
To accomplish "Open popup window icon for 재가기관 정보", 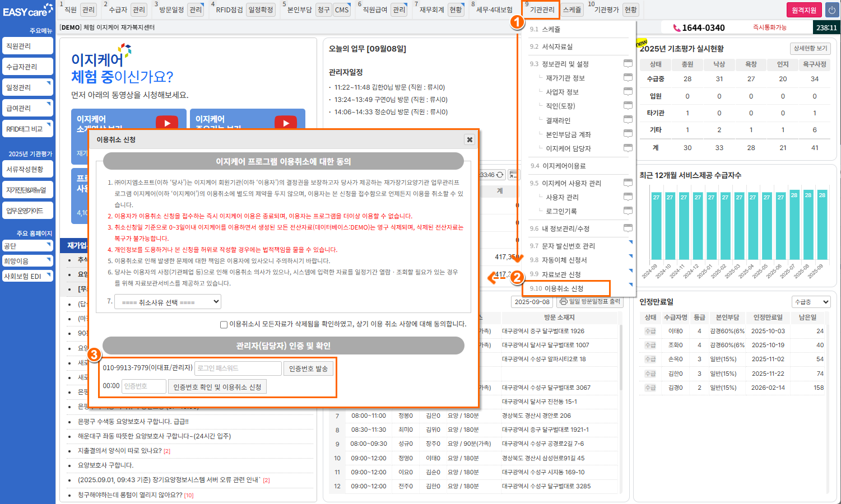I will click(x=628, y=78).
